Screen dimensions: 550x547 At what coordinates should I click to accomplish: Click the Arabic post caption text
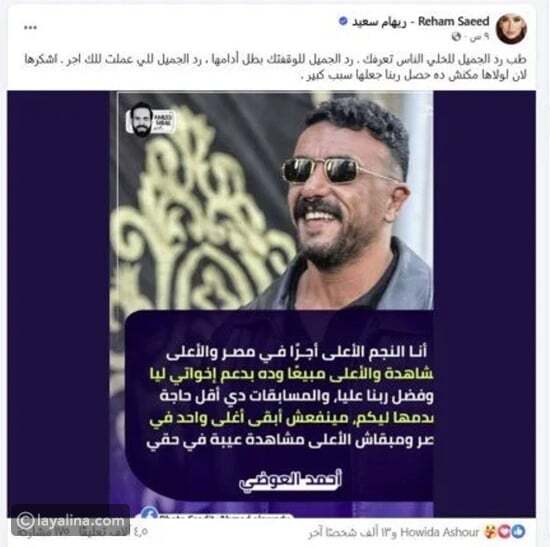coord(275,67)
